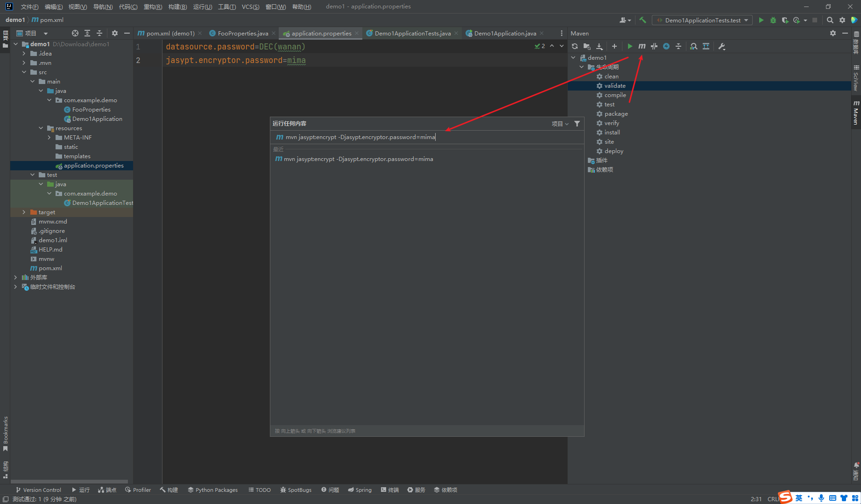Build project with hammer icon
Viewport: 861px width, 504px height.
click(643, 20)
